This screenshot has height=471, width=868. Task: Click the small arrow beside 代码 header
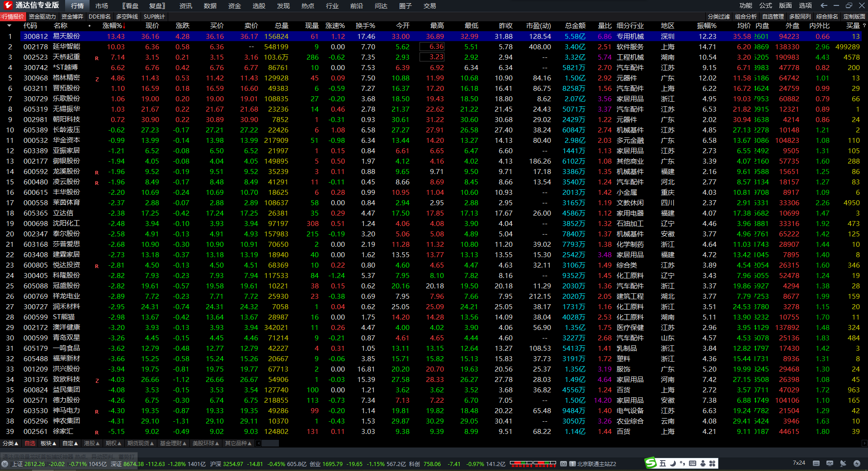click(x=9, y=26)
